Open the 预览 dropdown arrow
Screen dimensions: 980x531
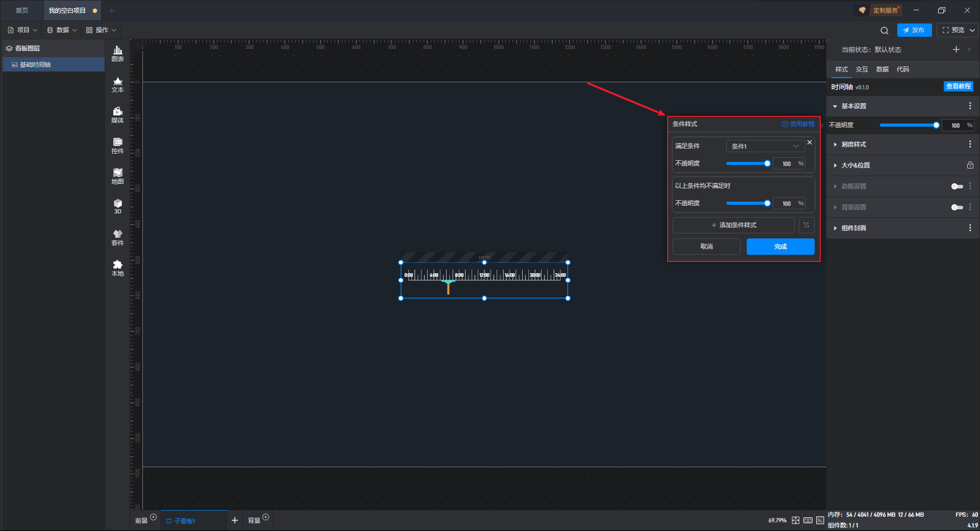(972, 30)
